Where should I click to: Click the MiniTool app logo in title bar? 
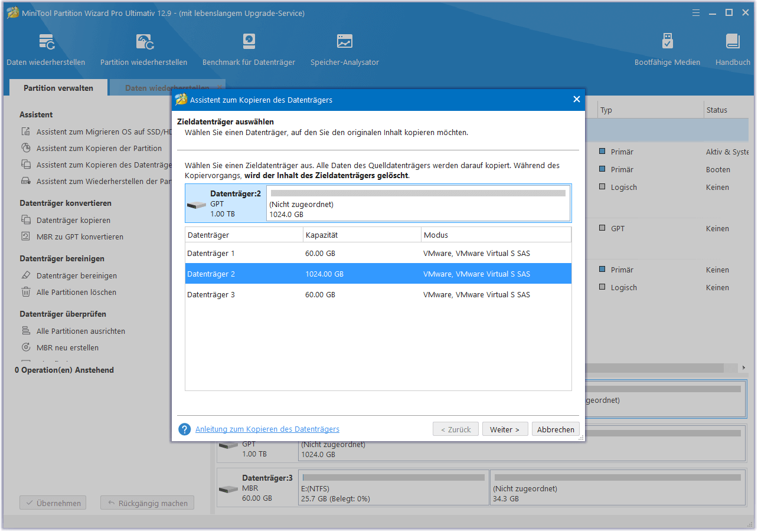point(12,12)
